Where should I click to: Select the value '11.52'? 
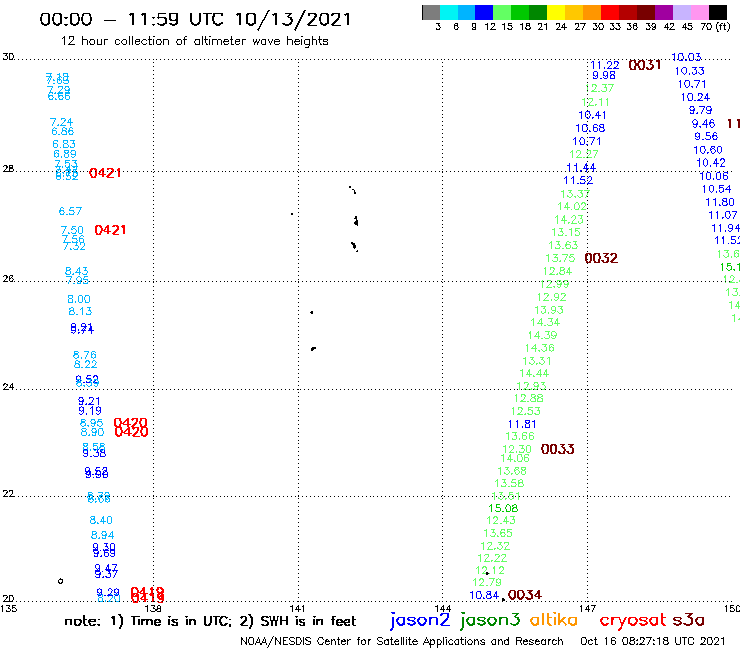(x=578, y=180)
